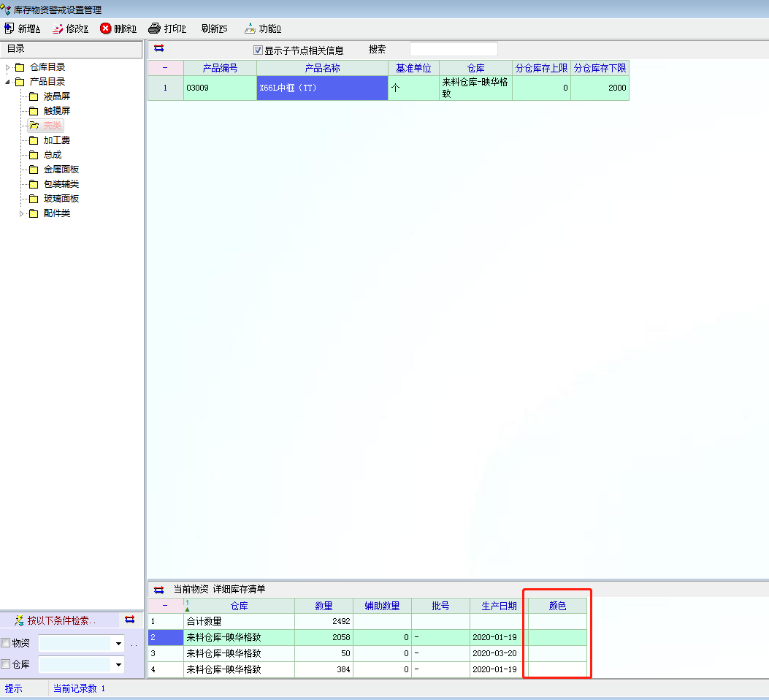Click the red-blue arrows icon above product table
769x700 pixels.
coord(159,49)
